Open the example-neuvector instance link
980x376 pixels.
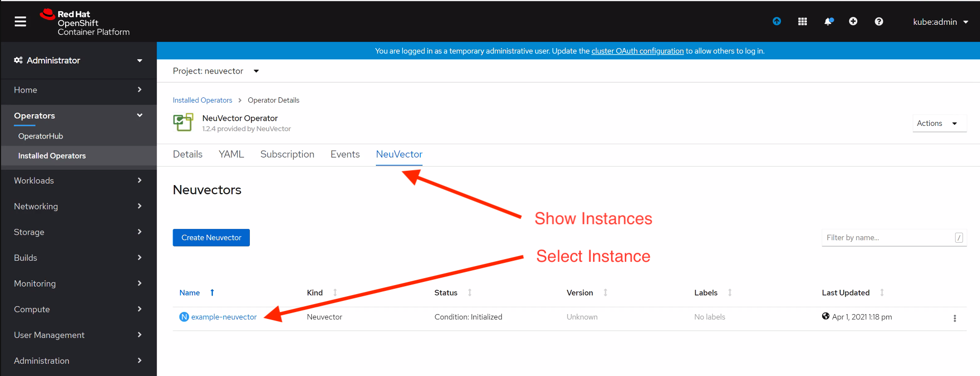pos(223,317)
